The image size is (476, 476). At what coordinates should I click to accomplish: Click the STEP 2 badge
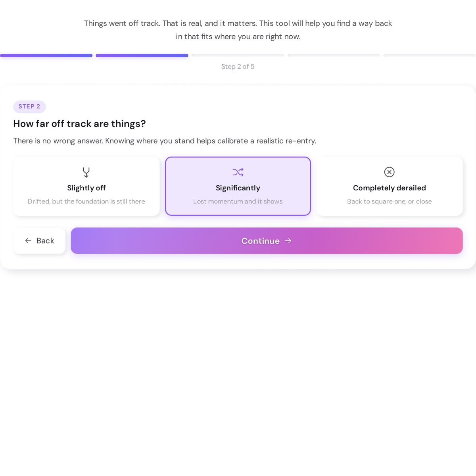click(x=29, y=106)
